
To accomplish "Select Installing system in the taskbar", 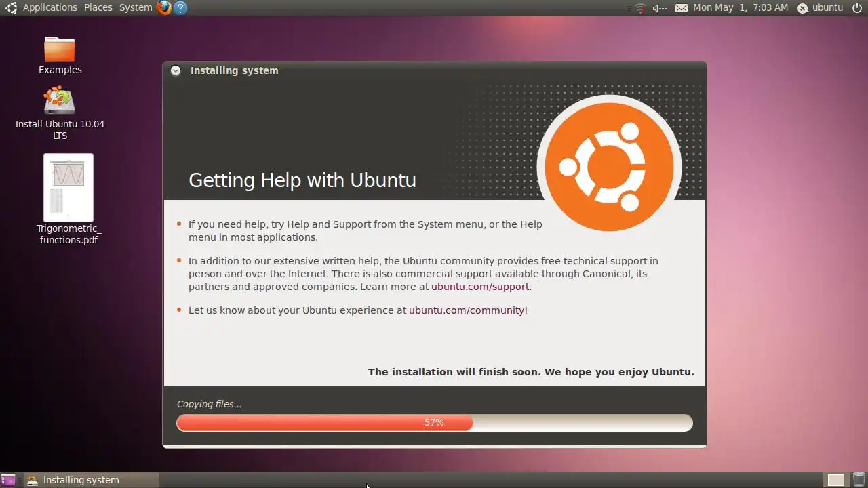I will tap(92, 480).
